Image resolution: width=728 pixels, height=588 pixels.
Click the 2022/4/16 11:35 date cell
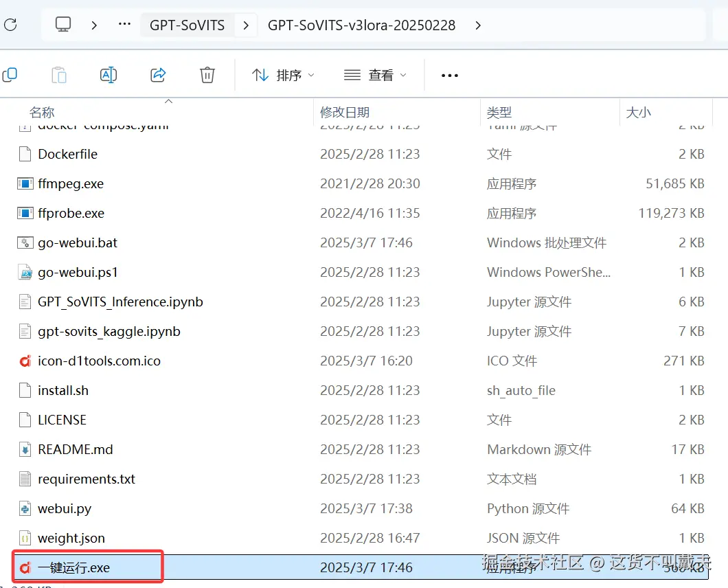coord(370,213)
